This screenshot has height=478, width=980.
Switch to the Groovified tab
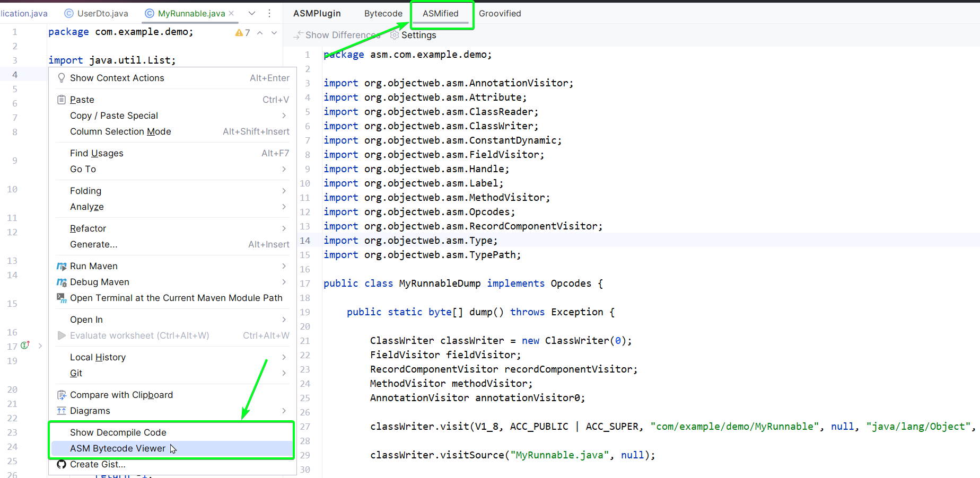[500, 13]
